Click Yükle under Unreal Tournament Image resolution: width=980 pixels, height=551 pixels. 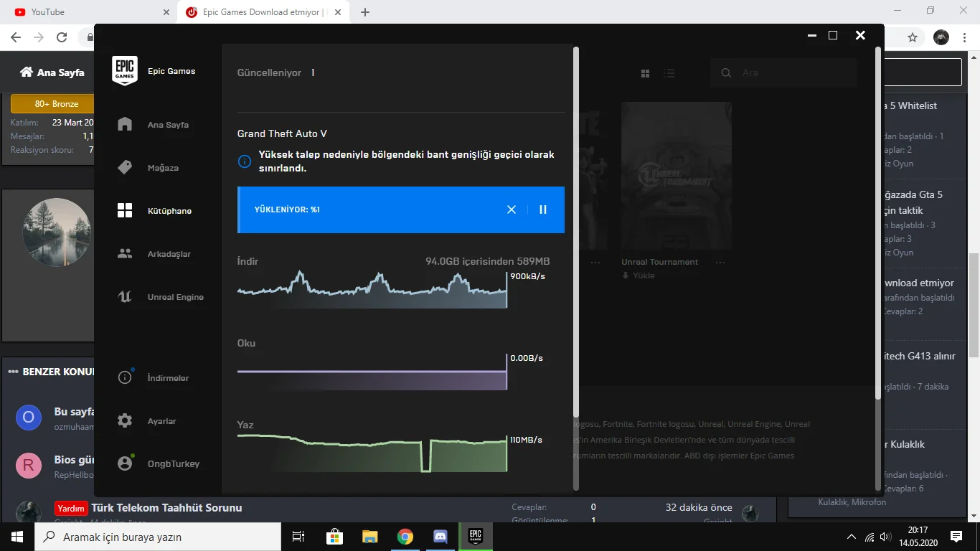(x=639, y=275)
